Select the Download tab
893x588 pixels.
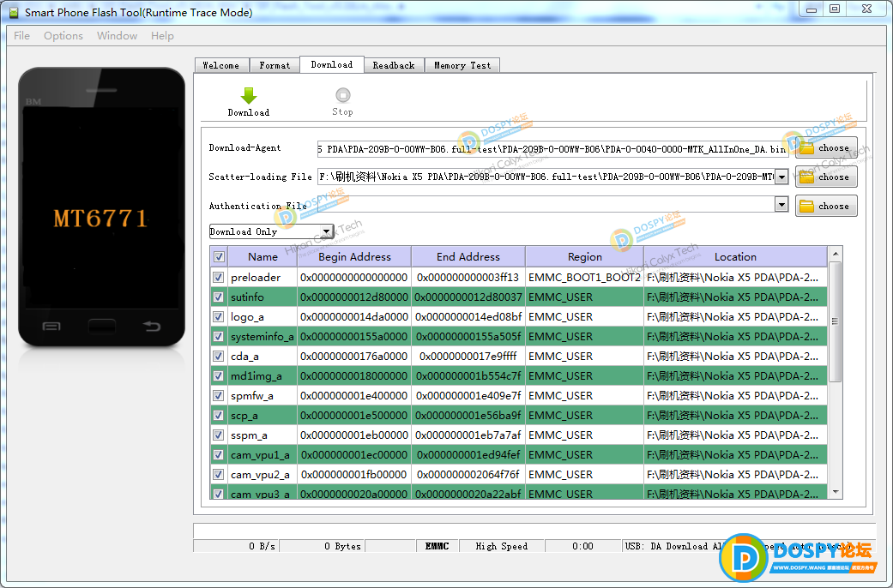(331, 64)
